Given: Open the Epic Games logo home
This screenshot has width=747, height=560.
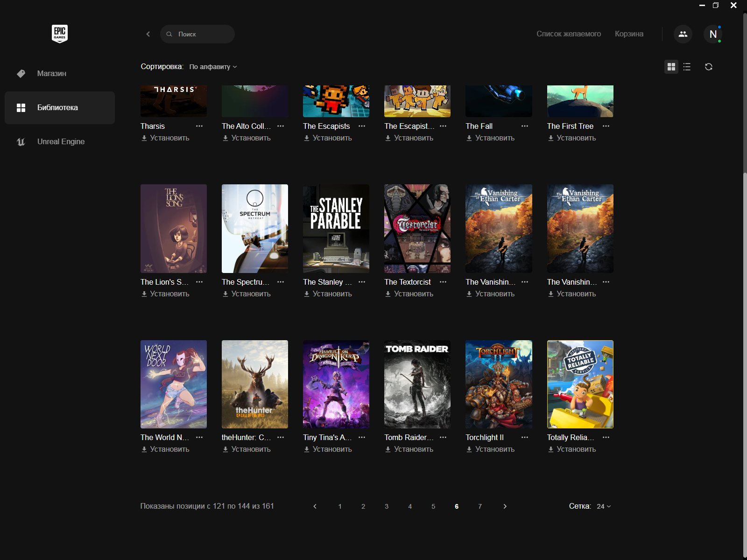Looking at the screenshot, I should click(x=59, y=34).
